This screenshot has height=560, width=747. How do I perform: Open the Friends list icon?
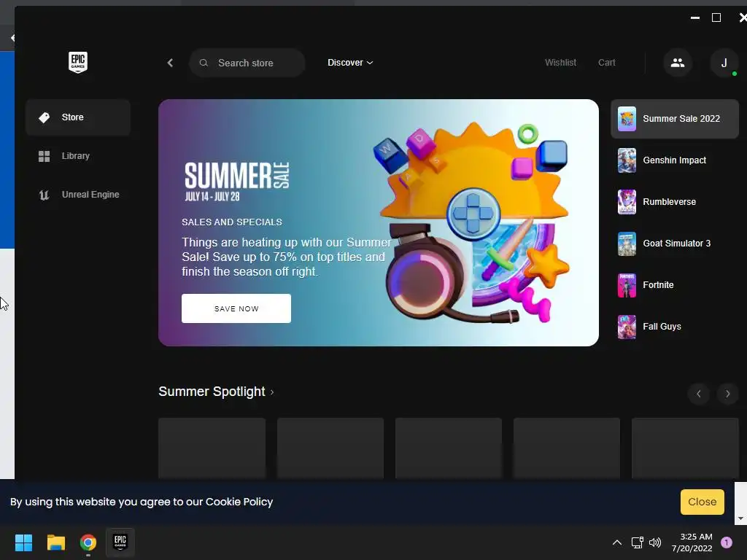point(678,63)
